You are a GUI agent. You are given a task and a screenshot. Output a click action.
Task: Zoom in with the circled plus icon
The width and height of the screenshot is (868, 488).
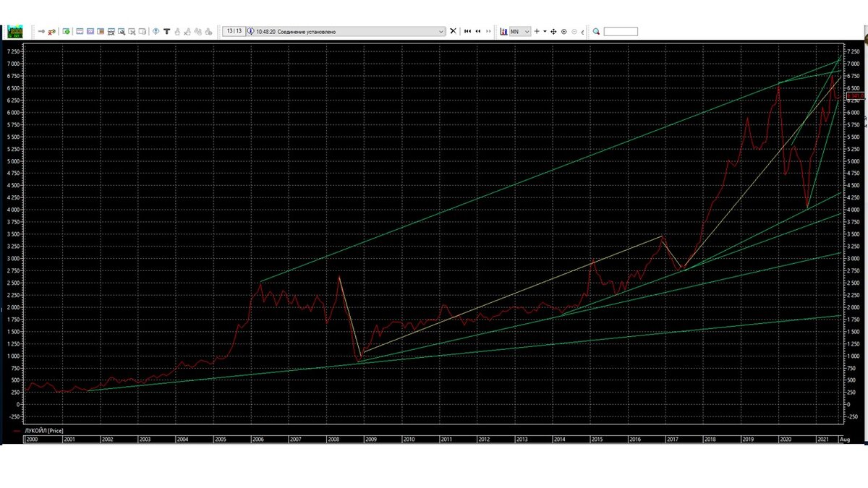(563, 32)
